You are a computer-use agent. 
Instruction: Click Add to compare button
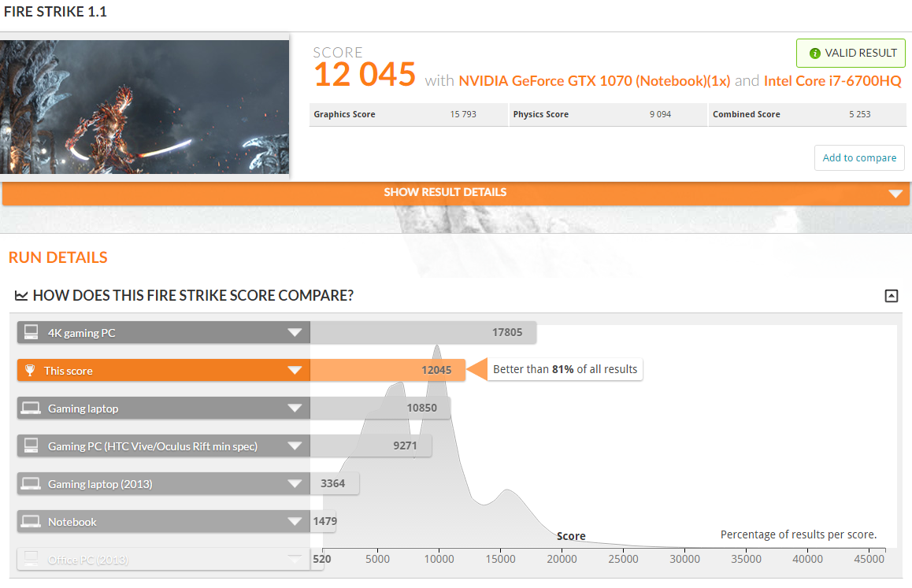coord(859,157)
